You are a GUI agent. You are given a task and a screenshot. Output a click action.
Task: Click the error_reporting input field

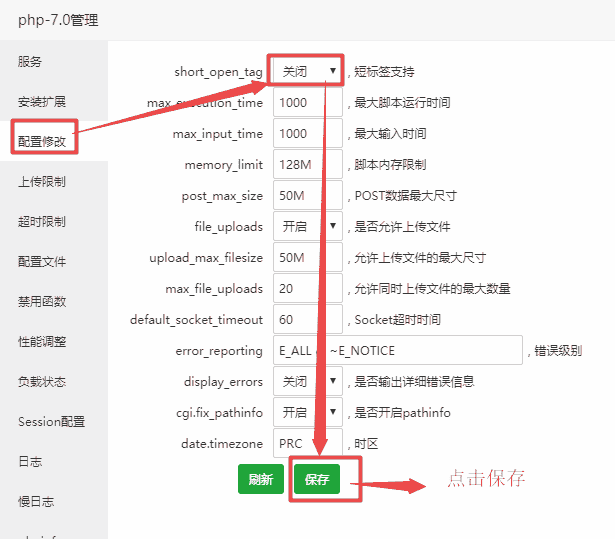[398, 350]
